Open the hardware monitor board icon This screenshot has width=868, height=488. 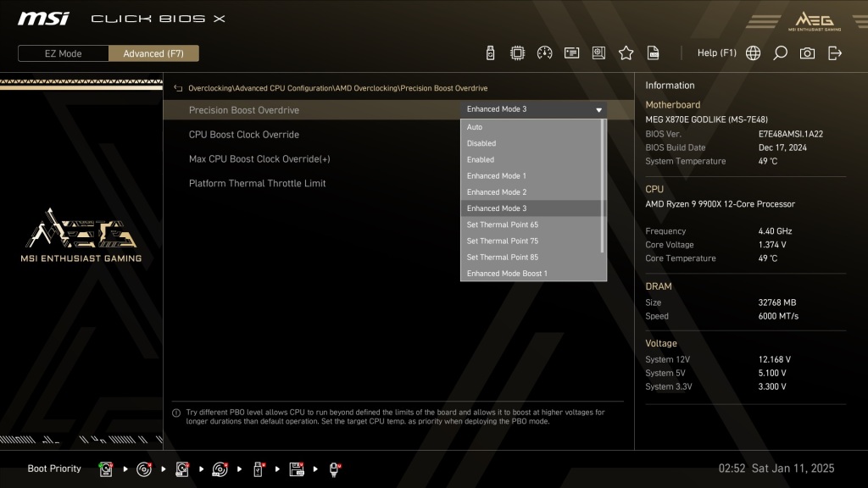pos(598,53)
